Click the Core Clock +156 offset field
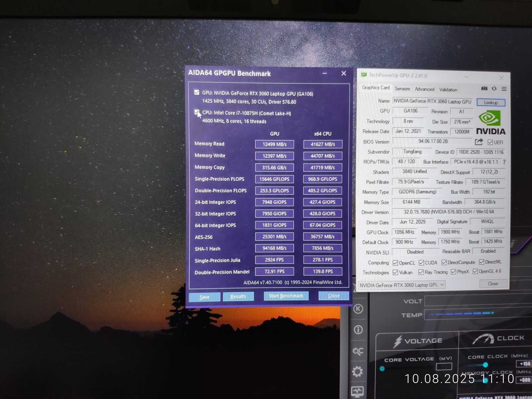Image resolution: width=532 pixels, height=399 pixels. pos(525,364)
